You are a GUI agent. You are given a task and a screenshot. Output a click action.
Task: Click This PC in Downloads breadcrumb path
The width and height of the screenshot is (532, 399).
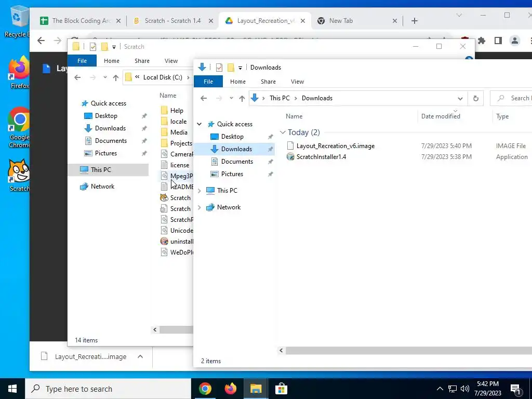click(280, 98)
